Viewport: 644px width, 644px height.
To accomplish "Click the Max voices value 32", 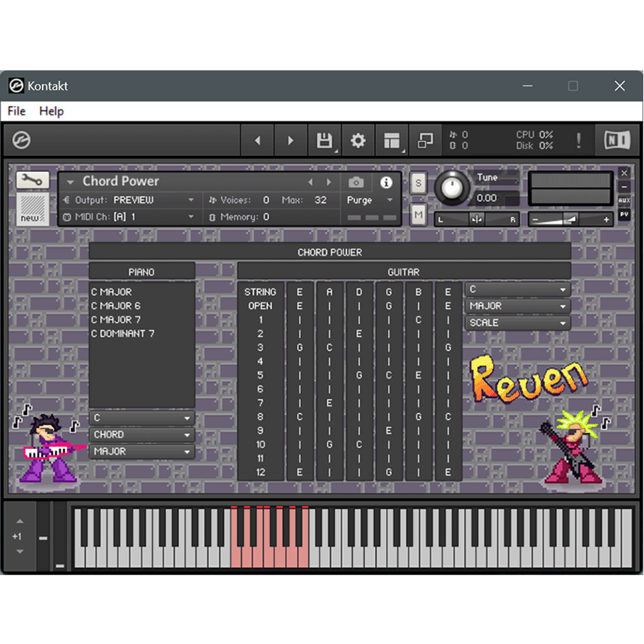I will tap(321, 200).
